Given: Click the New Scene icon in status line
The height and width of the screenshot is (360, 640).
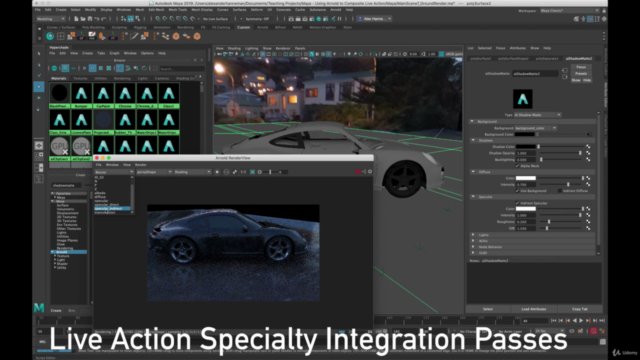Looking at the screenshot, I should click(76, 19).
